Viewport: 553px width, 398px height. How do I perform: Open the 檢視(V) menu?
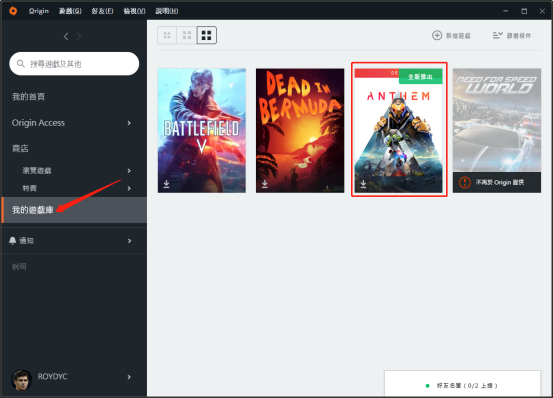(x=134, y=11)
